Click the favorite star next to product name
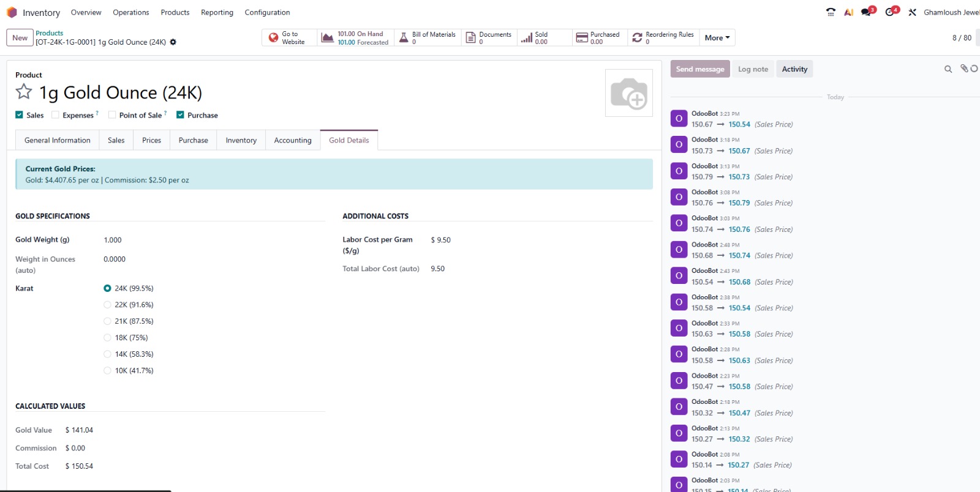Screen dimensions: 980x492 [24, 92]
